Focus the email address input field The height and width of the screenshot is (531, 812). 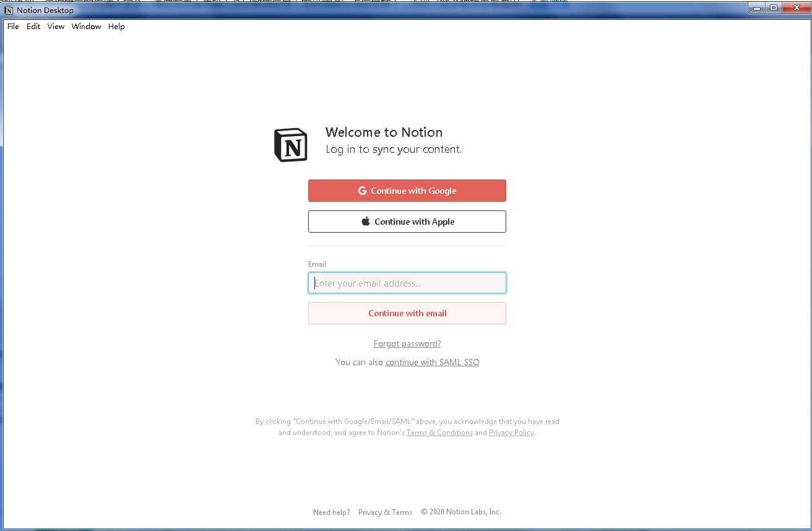pyautogui.click(x=407, y=283)
